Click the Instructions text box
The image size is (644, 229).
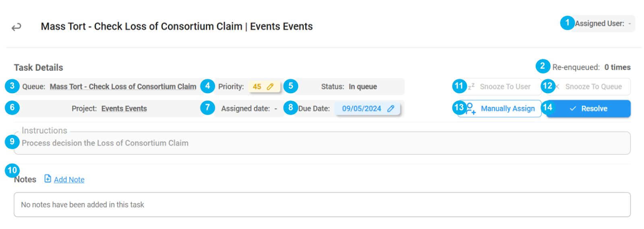(x=322, y=143)
